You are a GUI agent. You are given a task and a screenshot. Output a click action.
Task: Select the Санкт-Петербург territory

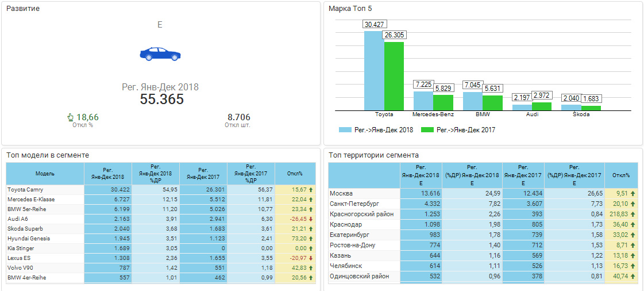tap(354, 204)
